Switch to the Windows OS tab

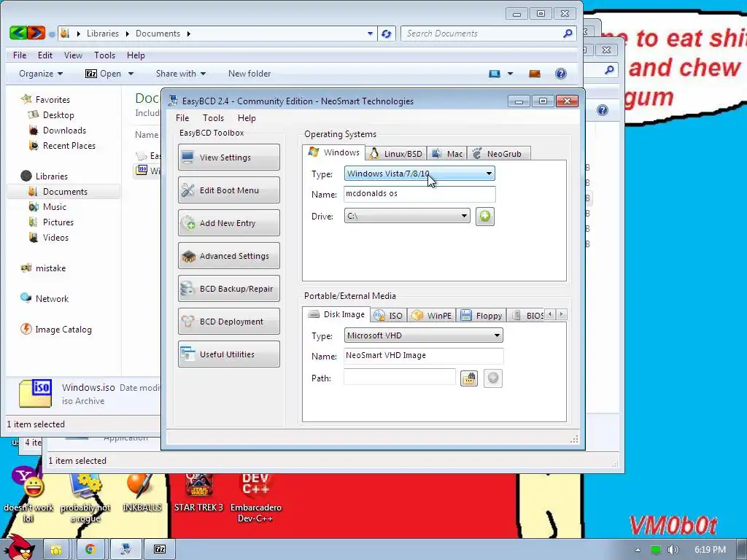[x=333, y=152]
